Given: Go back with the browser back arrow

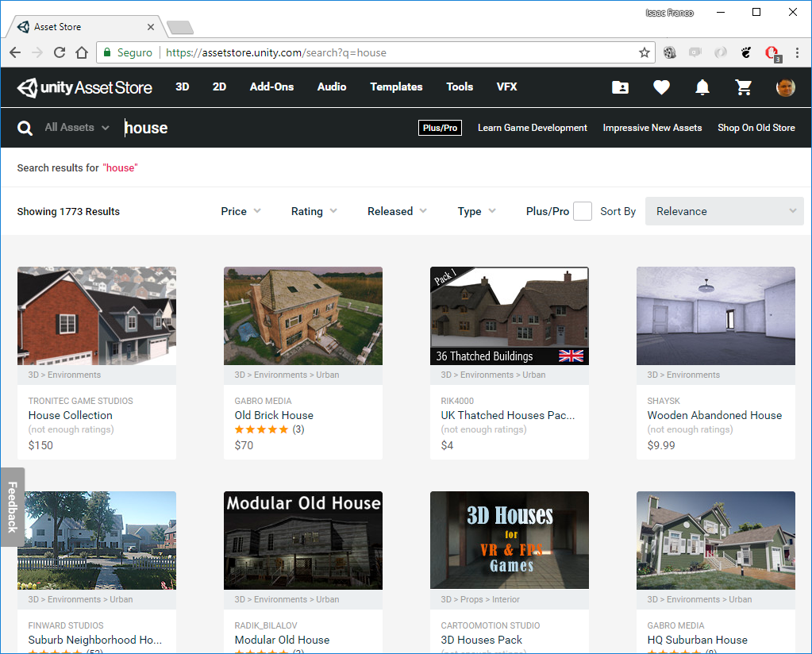Looking at the screenshot, I should coord(16,52).
